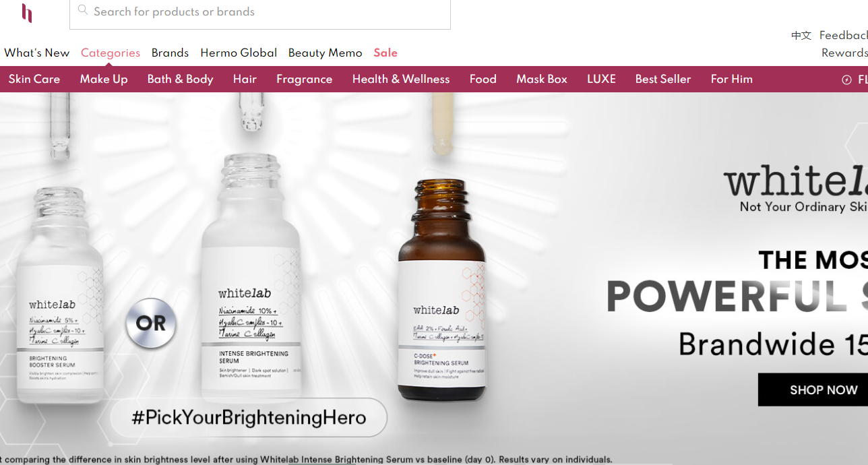Image resolution: width=868 pixels, height=465 pixels.
Task: Click the SHOP NOW banner button
Action: pos(813,390)
